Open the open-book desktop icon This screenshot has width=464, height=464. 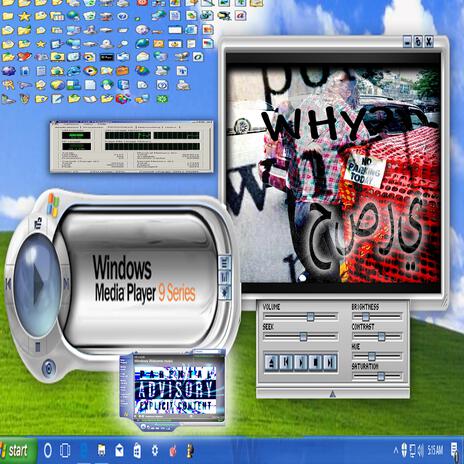[x=90, y=99]
